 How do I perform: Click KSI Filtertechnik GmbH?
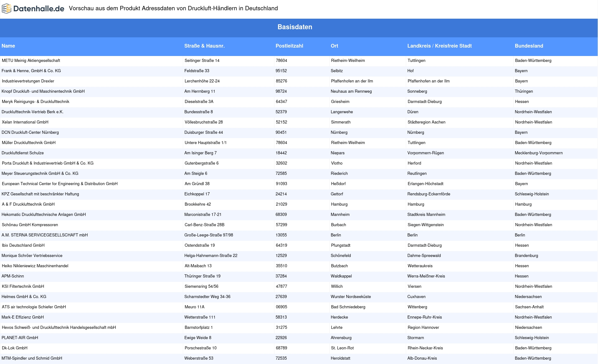point(23,287)
